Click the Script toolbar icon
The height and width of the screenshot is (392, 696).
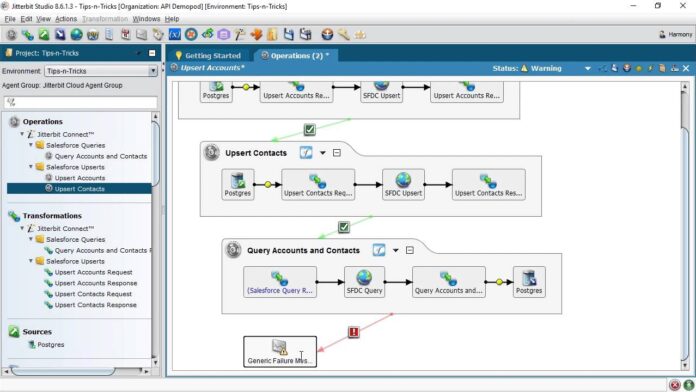click(x=158, y=34)
